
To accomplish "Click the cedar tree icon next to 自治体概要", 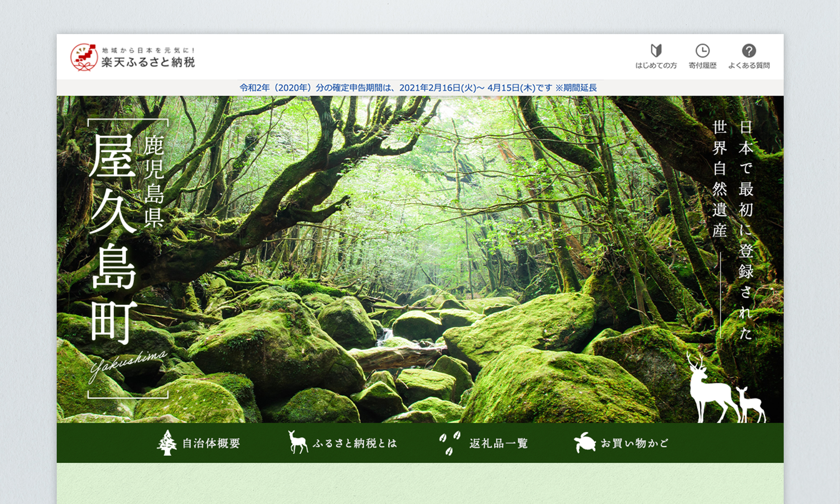I will (x=167, y=442).
